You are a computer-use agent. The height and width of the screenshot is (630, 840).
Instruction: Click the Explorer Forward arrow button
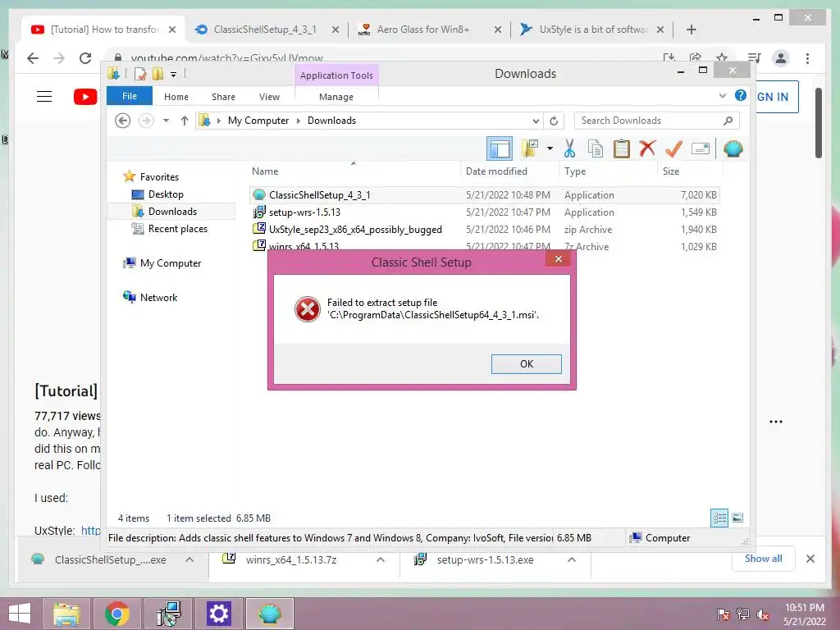coord(146,121)
